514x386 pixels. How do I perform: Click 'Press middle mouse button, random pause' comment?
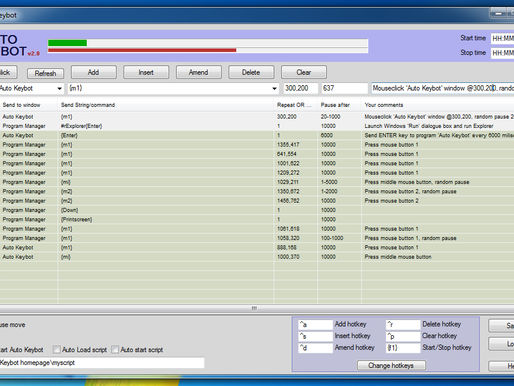point(417,182)
